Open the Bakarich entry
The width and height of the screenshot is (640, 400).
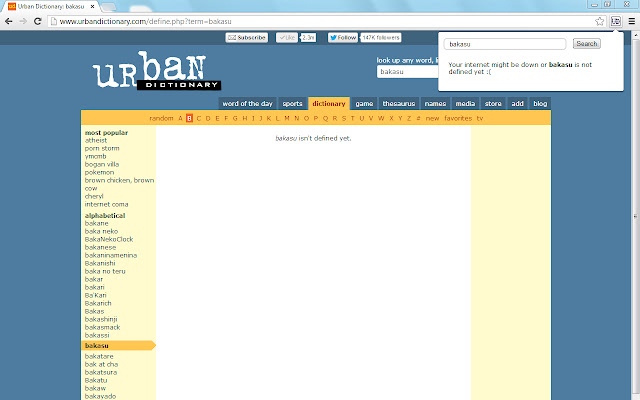pyautogui.click(x=98, y=303)
